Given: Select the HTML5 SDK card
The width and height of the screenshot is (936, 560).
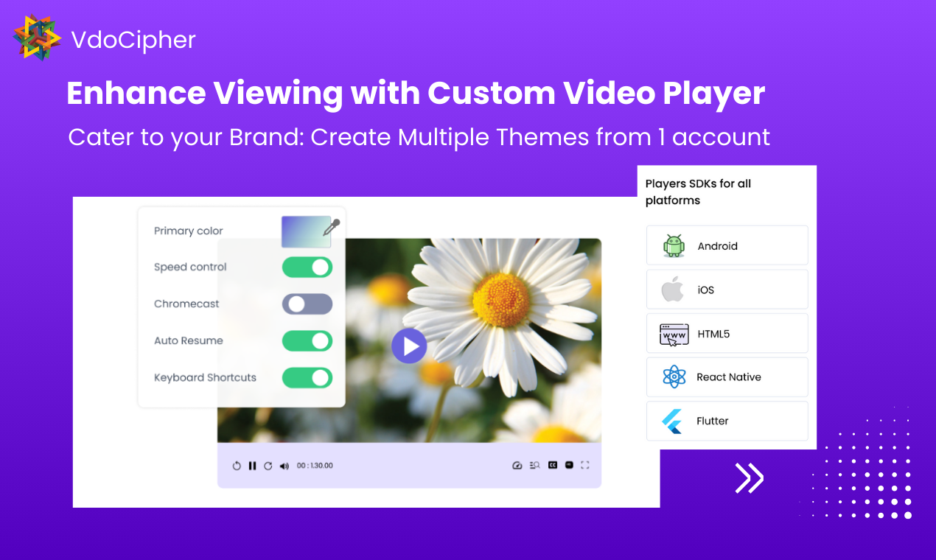Looking at the screenshot, I should pyautogui.click(x=727, y=333).
